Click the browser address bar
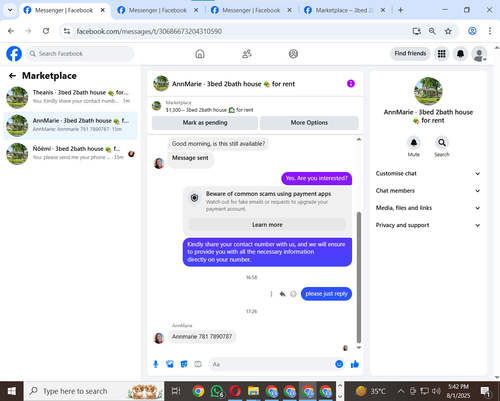Image resolution: width=500 pixels, height=401 pixels. pos(233,31)
